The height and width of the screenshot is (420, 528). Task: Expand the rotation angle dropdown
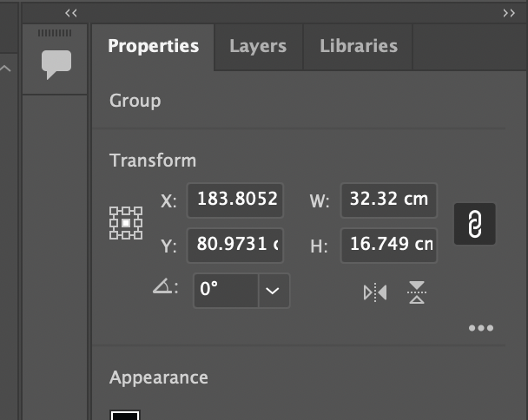[x=273, y=291]
